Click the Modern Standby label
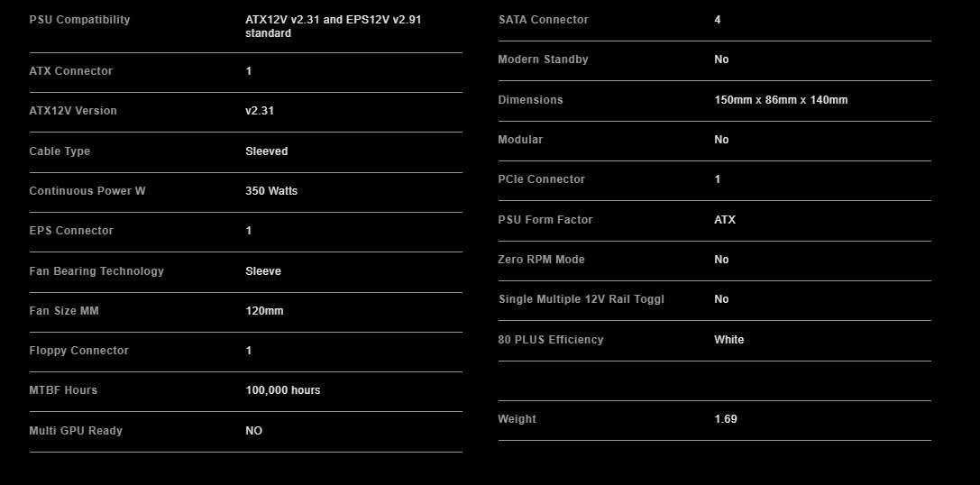 pos(543,59)
